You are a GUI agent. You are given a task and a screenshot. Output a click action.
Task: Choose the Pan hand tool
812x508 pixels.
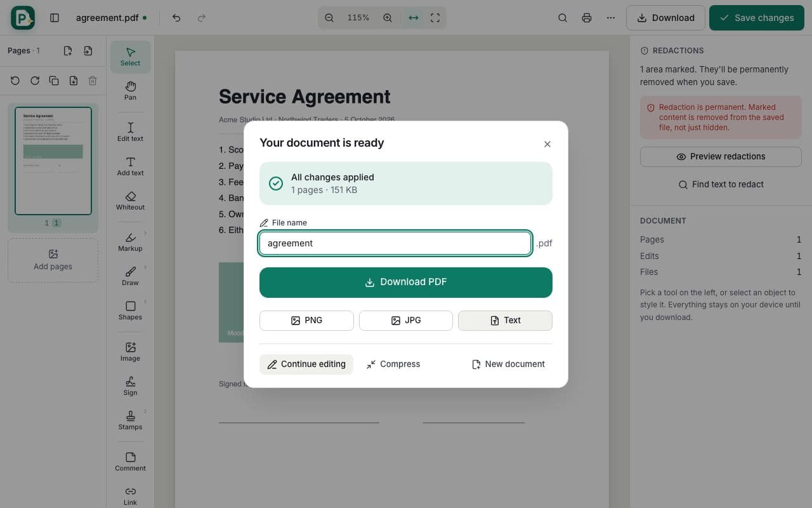click(x=130, y=91)
